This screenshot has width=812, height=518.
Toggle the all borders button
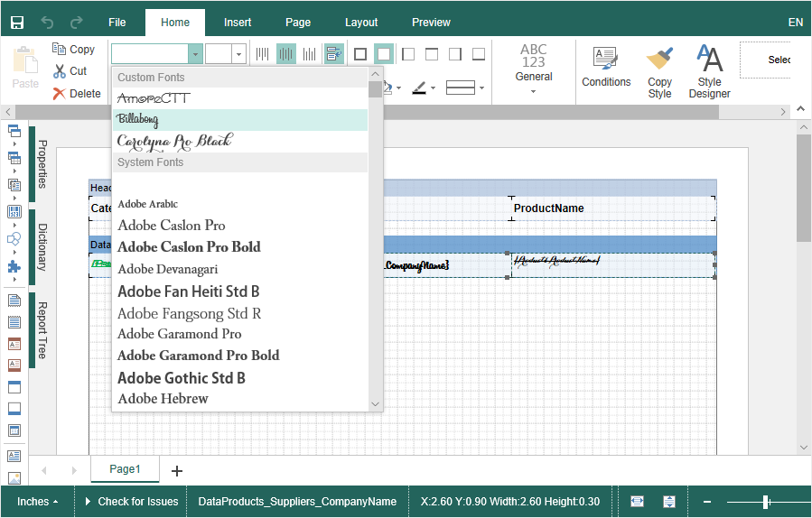coord(360,54)
